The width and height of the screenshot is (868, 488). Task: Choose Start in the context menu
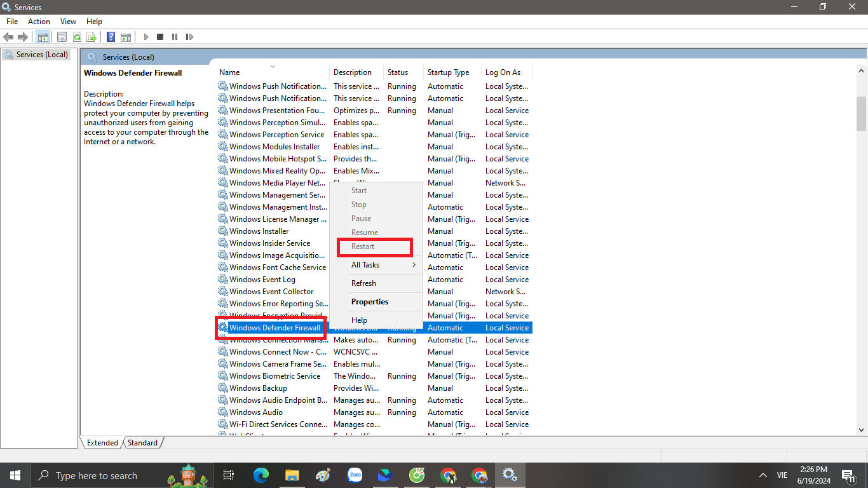(376, 191)
